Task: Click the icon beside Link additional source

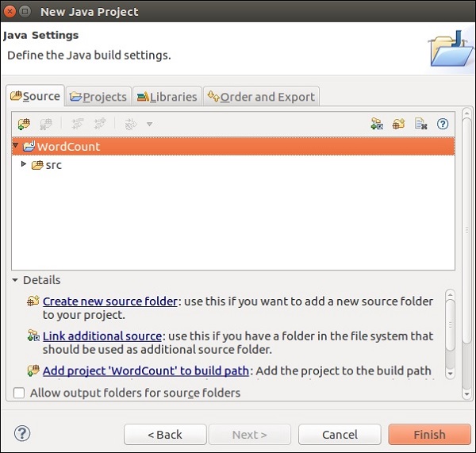Action: click(x=33, y=336)
